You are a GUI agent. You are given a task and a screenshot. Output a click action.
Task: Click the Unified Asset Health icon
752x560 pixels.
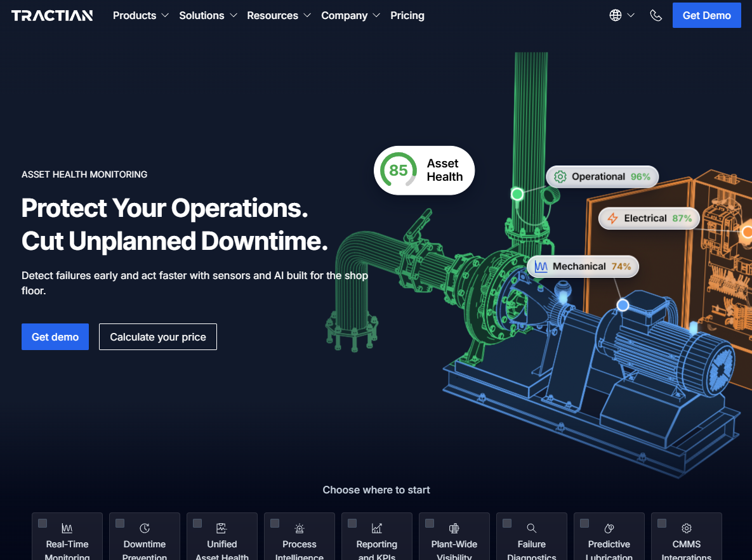[x=221, y=528]
